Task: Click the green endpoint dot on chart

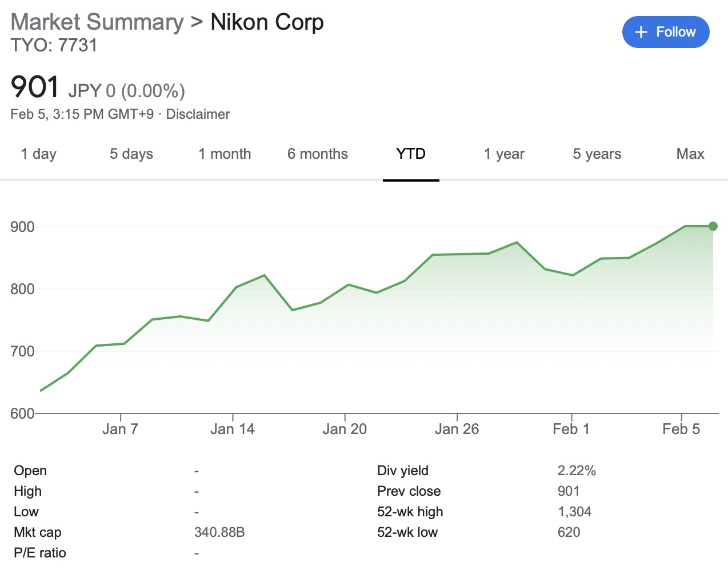Action: [x=713, y=226]
